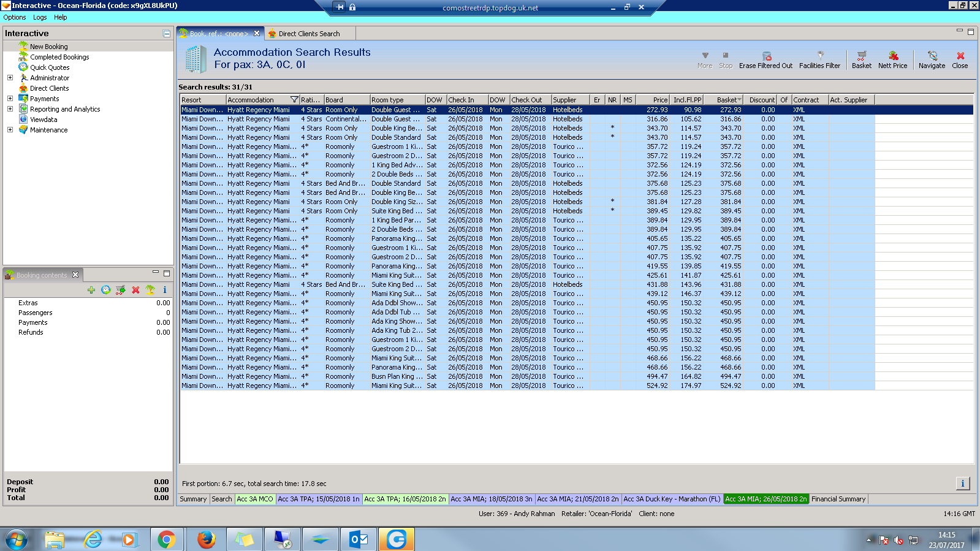Open Outlook from the taskbar
Screen dimensions: 980x551
[x=359, y=539]
